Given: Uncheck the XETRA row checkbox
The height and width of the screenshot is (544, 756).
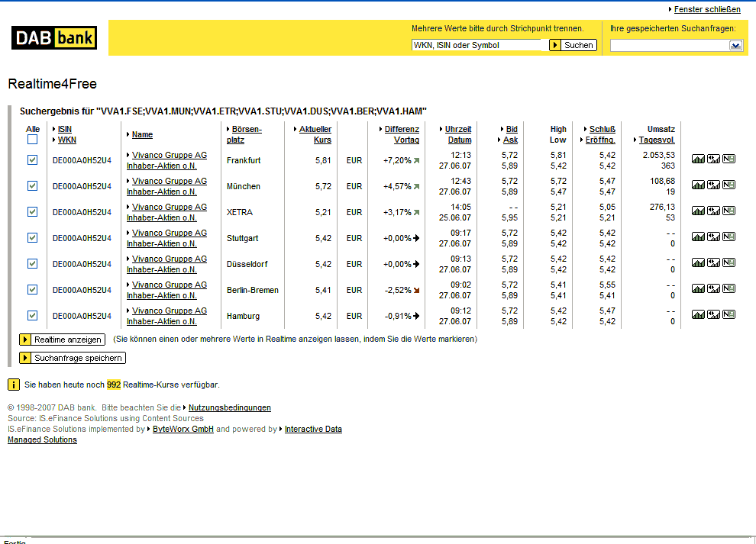Looking at the screenshot, I should [x=32, y=212].
